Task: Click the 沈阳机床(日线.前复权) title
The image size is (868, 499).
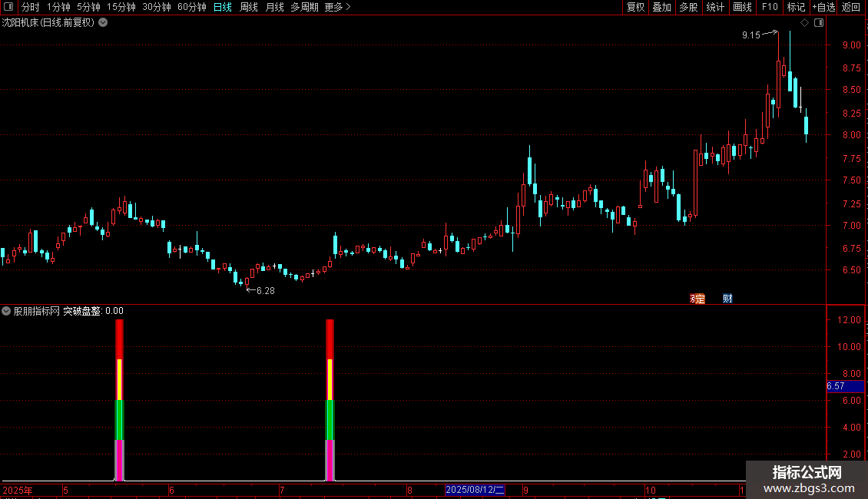Action: point(48,23)
